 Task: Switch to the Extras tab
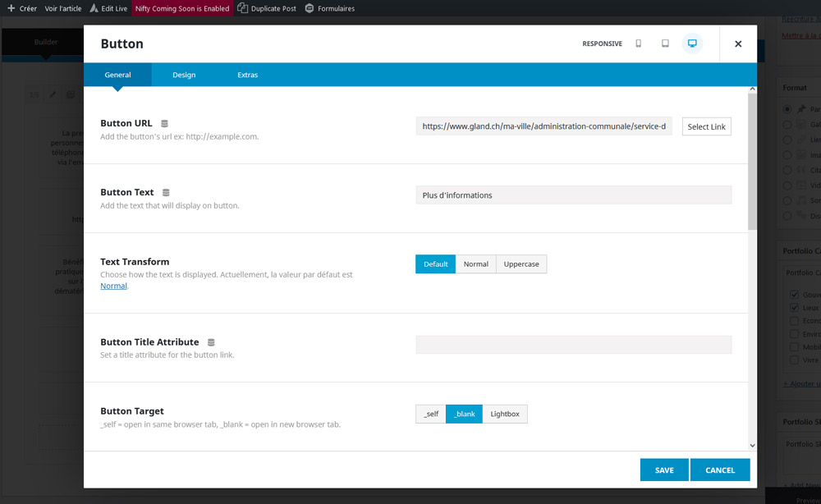tap(247, 75)
